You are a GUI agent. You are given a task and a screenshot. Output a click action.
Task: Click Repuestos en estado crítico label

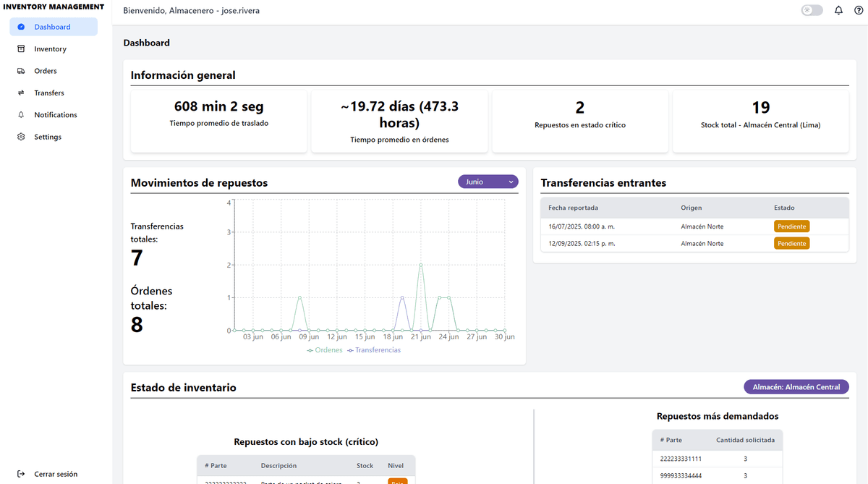[x=580, y=125]
